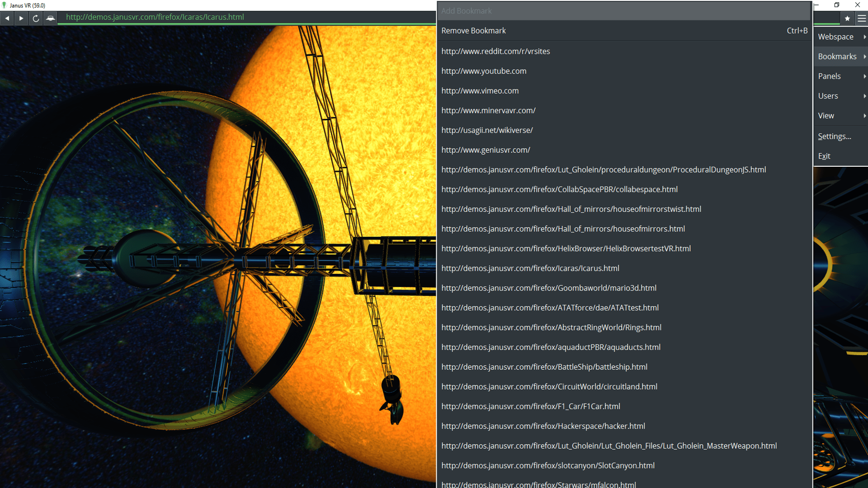Expand the Webspace submenu

click(x=836, y=37)
